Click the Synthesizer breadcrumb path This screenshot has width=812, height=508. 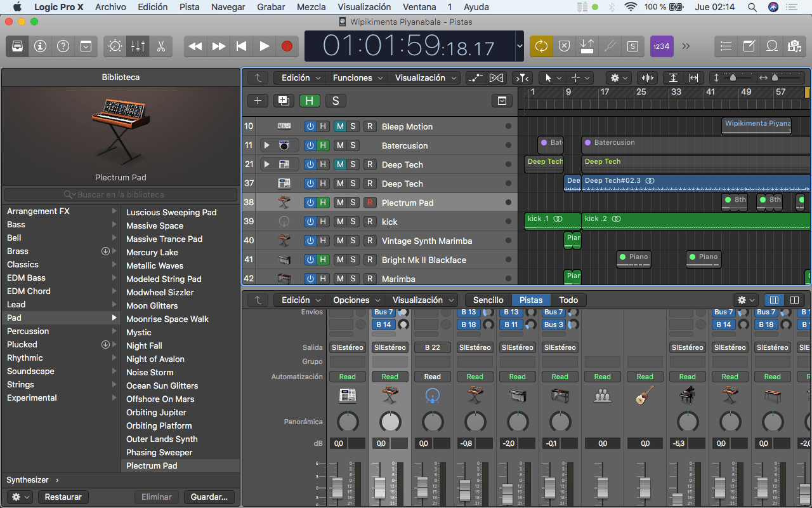tap(28, 480)
